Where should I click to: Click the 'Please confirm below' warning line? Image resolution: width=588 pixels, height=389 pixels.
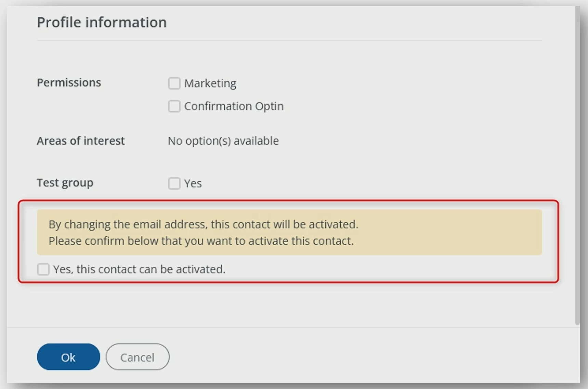point(201,241)
